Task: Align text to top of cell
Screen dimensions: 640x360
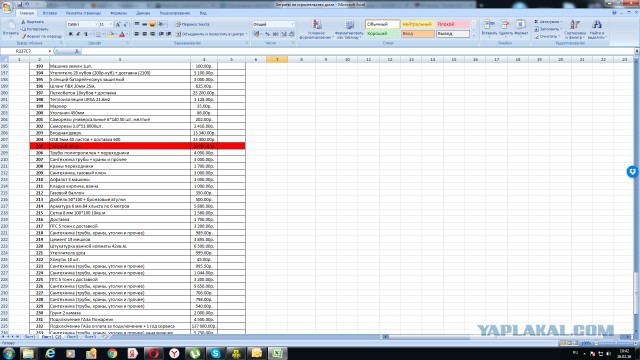Action: pos(137,24)
